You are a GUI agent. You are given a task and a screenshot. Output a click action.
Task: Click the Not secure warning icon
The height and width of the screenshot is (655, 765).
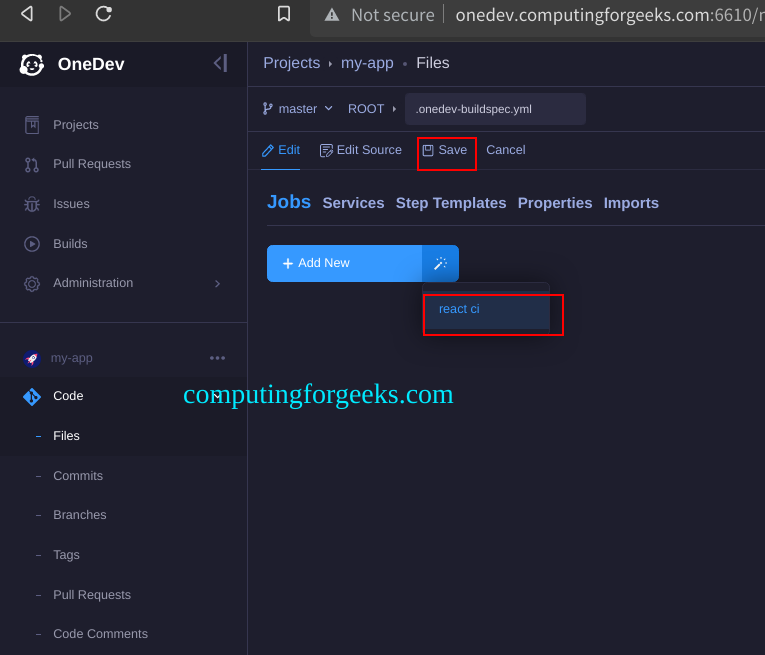(x=332, y=15)
